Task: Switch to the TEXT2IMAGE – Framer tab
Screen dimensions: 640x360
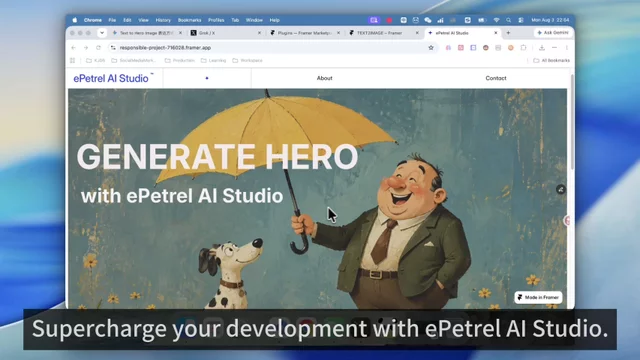Action: [384, 33]
